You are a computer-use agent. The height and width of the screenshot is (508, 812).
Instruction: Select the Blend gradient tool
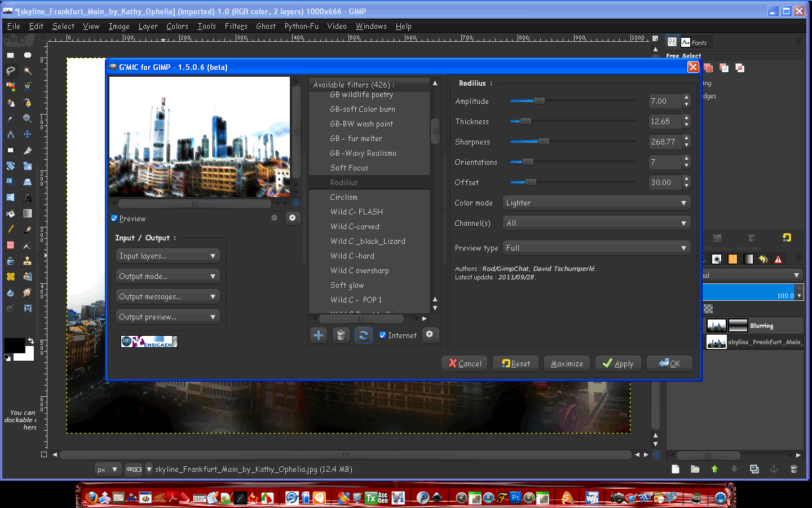point(27,213)
